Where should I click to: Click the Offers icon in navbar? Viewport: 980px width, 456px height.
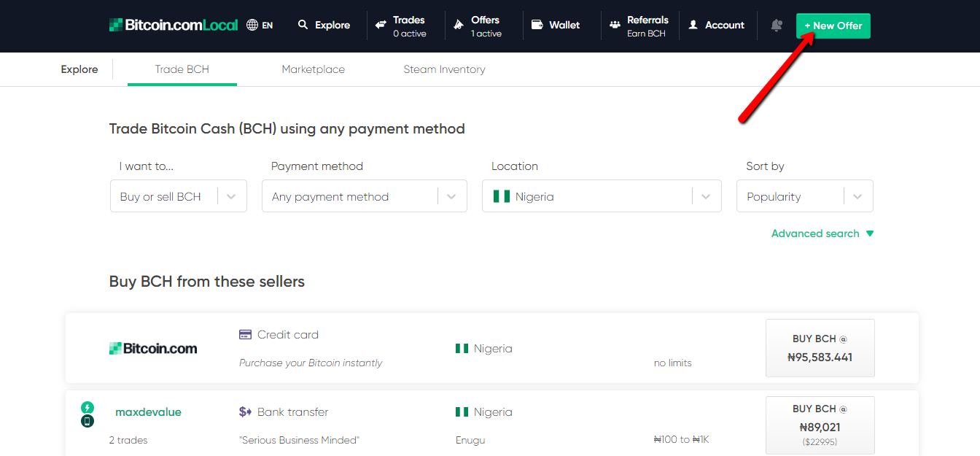[459, 25]
